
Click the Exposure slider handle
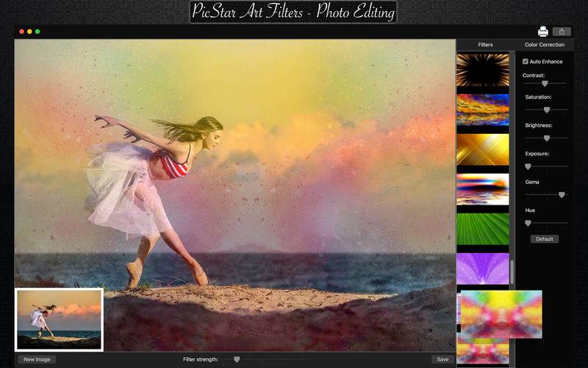coord(528,166)
